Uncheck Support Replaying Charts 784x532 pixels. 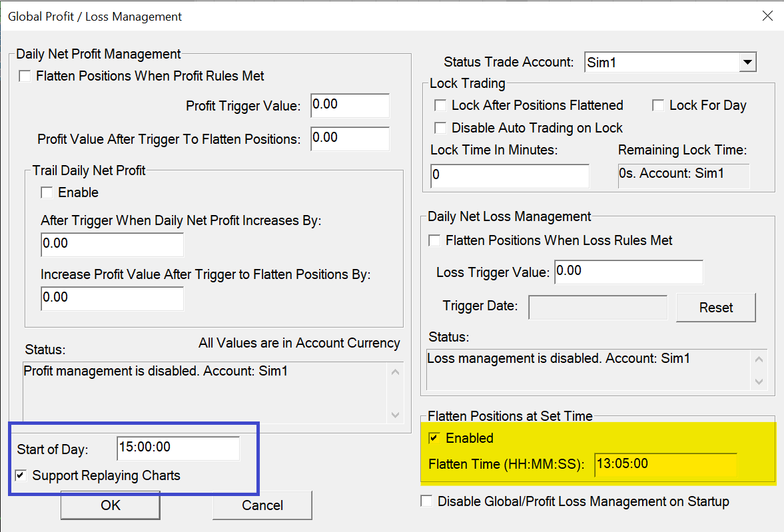tap(21, 475)
